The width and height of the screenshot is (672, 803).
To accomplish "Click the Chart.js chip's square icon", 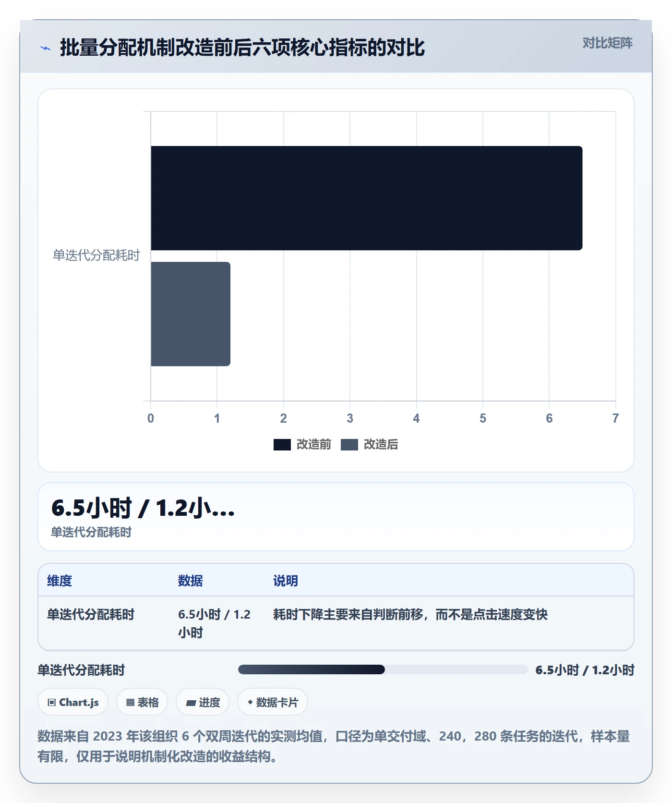I will coord(52,703).
